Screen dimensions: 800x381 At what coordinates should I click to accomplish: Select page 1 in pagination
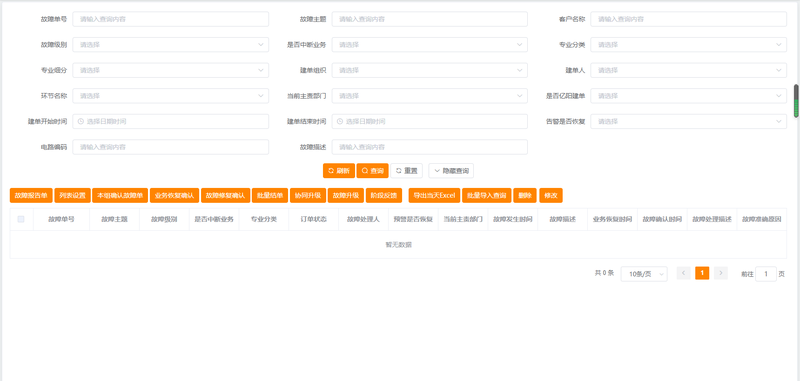click(702, 273)
